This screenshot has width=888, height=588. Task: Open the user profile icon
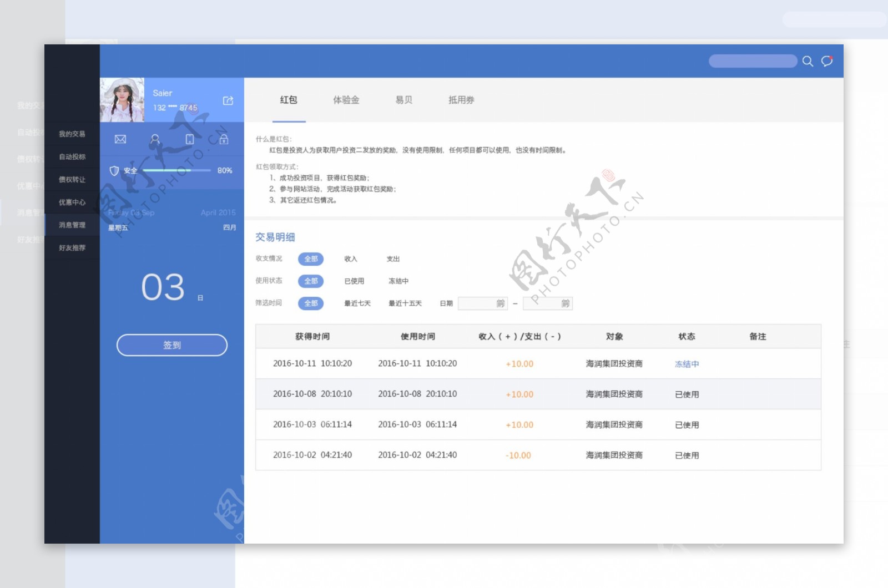pos(155,139)
